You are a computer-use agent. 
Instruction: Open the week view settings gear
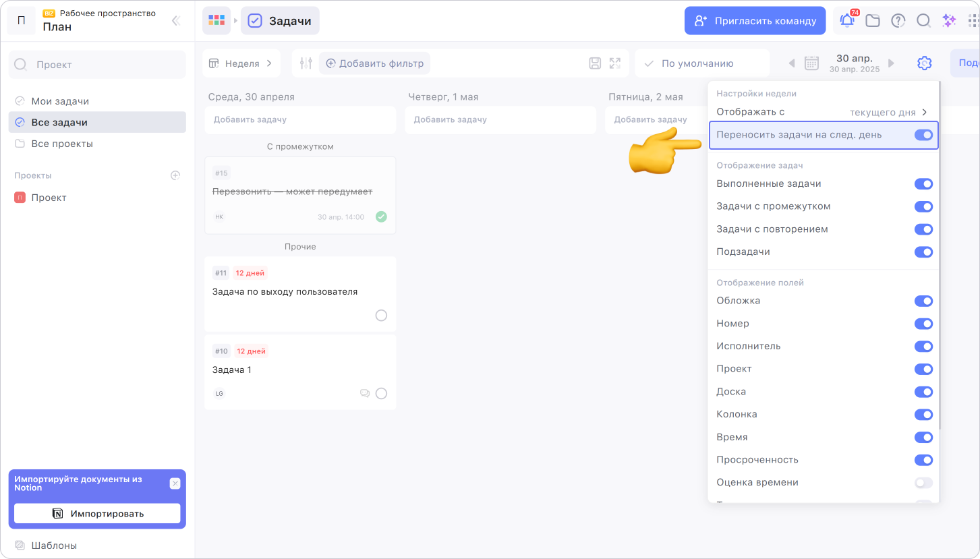[924, 63]
